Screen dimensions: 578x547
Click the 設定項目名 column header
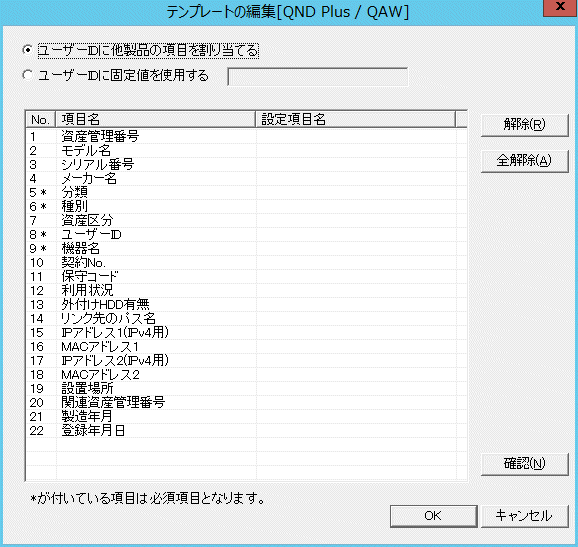coord(355,119)
